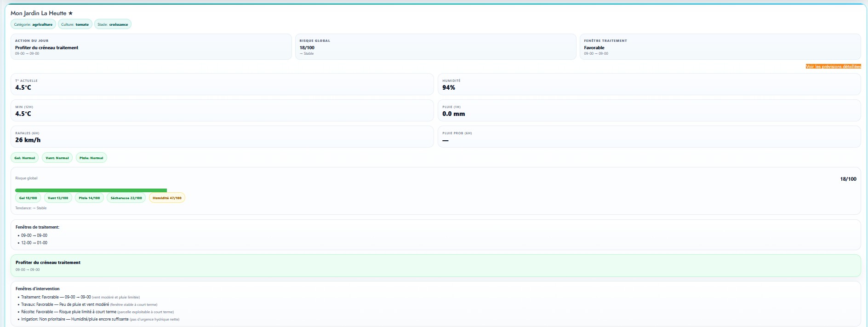Select the "Catégorie: agriculture" tag
The image size is (868, 327).
pyautogui.click(x=33, y=24)
